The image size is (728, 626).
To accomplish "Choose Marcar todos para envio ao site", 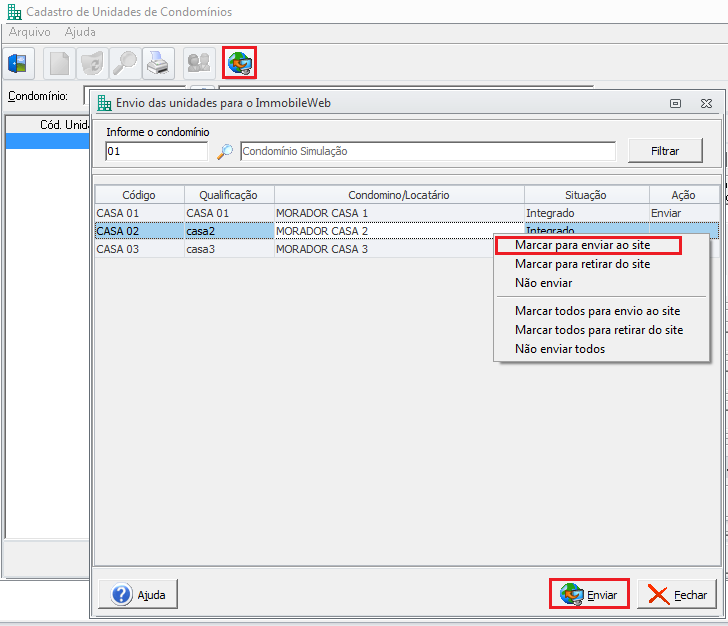I will point(597,311).
